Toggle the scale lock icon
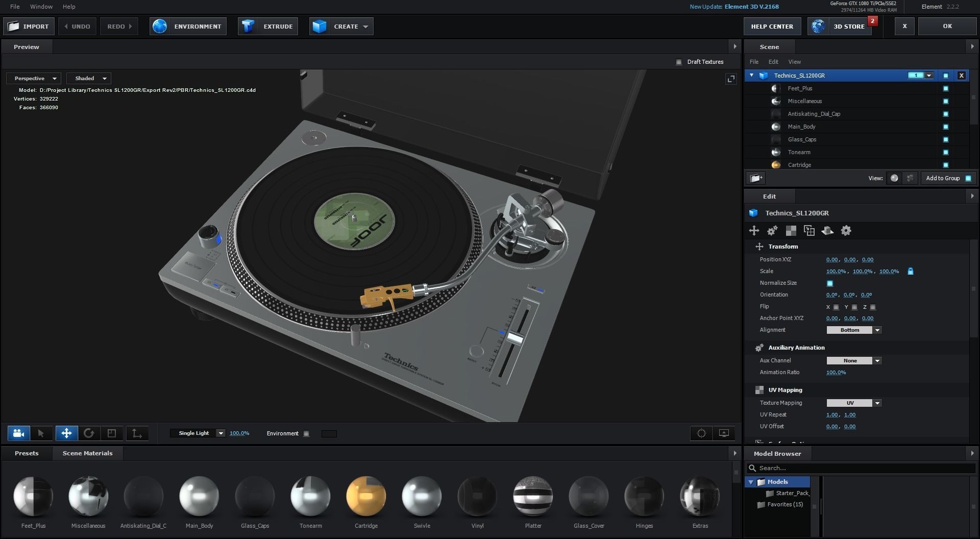Viewport: 980px width, 539px height. tap(911, 272)
